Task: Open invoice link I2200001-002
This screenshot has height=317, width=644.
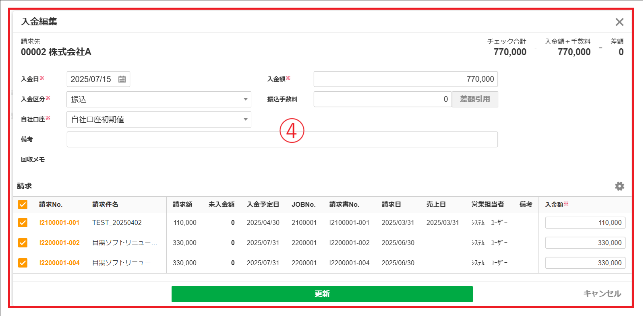Action: point(59,243)
